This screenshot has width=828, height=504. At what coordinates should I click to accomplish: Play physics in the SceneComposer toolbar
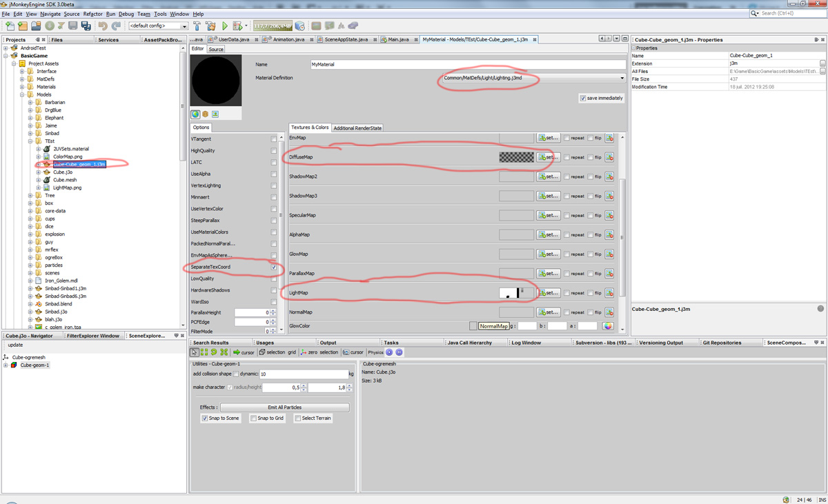pyautogui.click(x=389, y=352)
